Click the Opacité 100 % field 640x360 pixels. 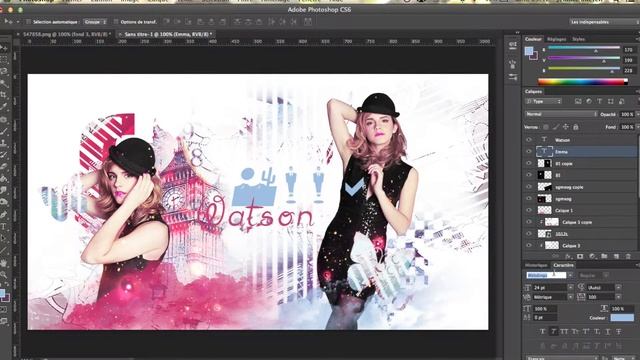627,114
